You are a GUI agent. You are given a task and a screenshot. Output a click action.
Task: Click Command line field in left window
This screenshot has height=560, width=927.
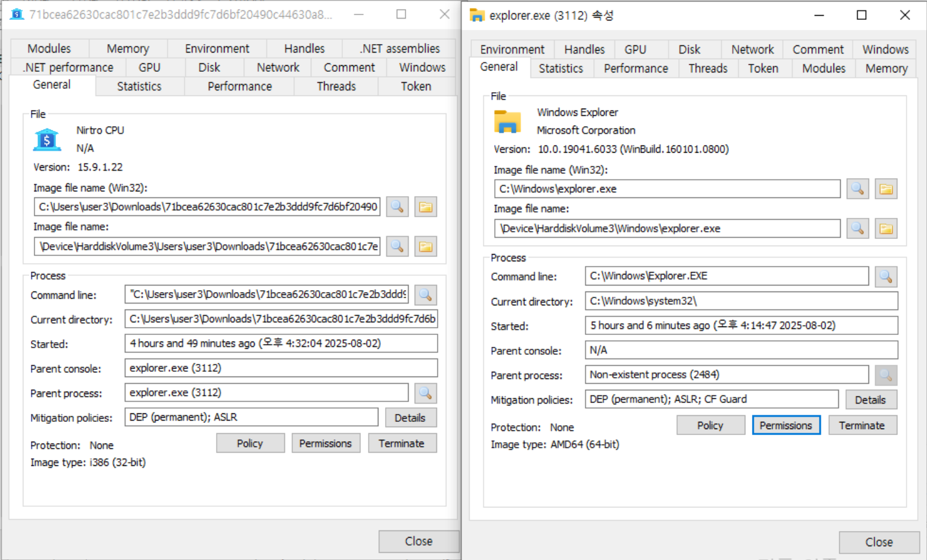pyautogui.click(x=266, y=294)
